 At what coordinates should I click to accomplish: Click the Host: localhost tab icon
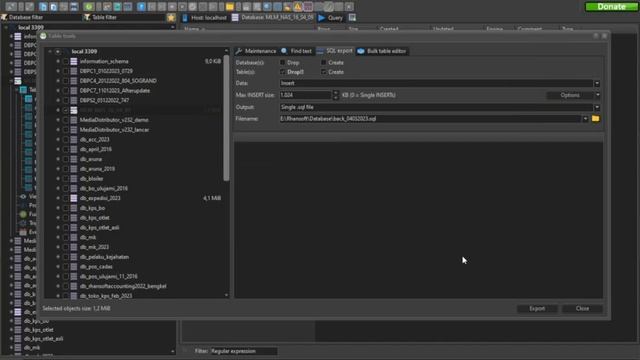[185, 18]
